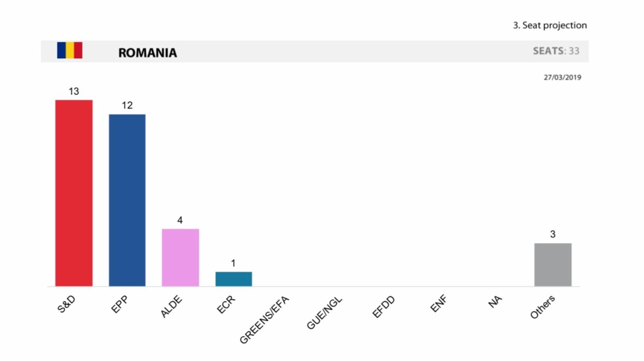
Task: Click the NA axis label
Action: (495, 302)
